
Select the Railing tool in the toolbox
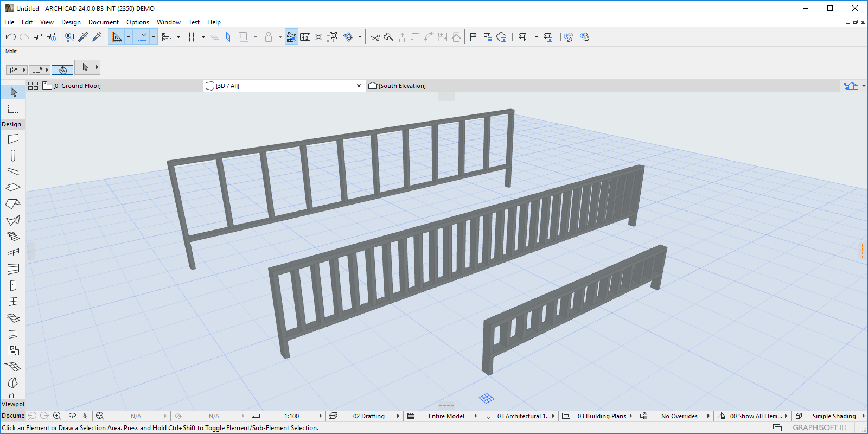pyautogui.click(x=13, y=252)
